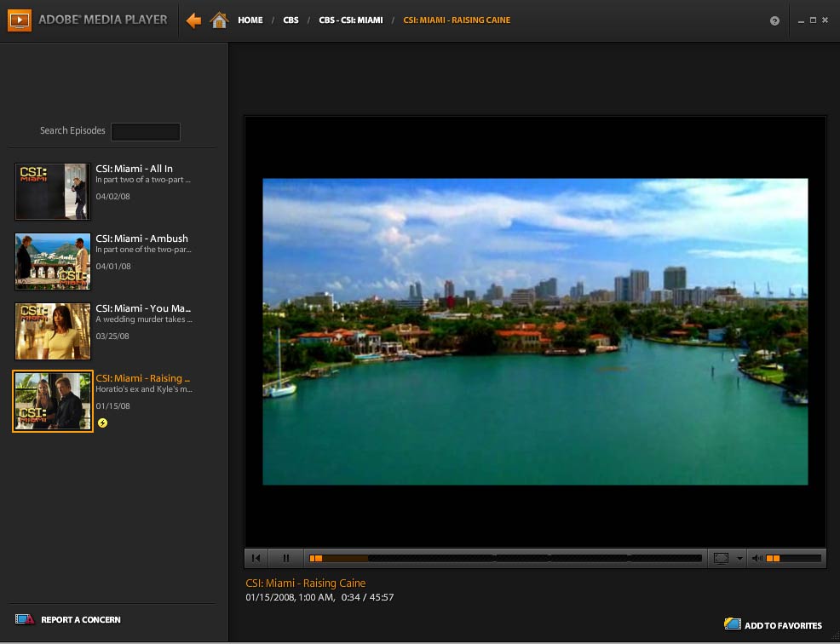Screen dimensions: 840x644
Task: Close the Adobe Media Player window
Action: [825, 20]
